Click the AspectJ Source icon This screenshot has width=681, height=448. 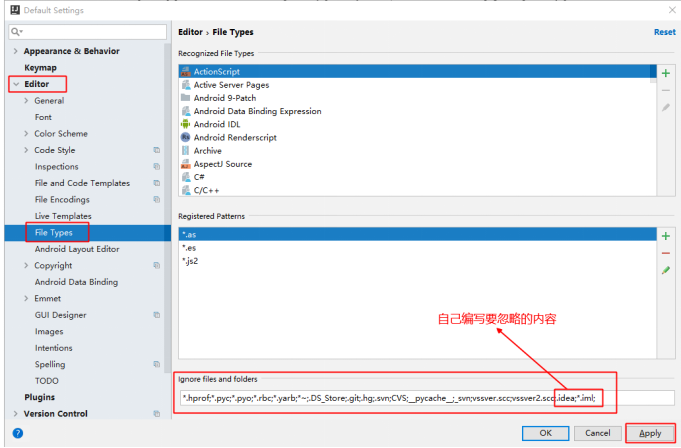[186, 164]
